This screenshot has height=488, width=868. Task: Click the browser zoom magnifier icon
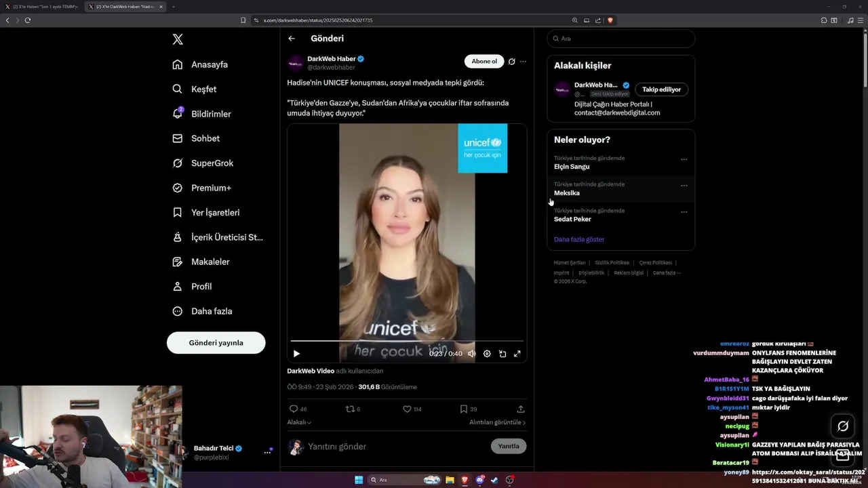(x=575, y=20)
